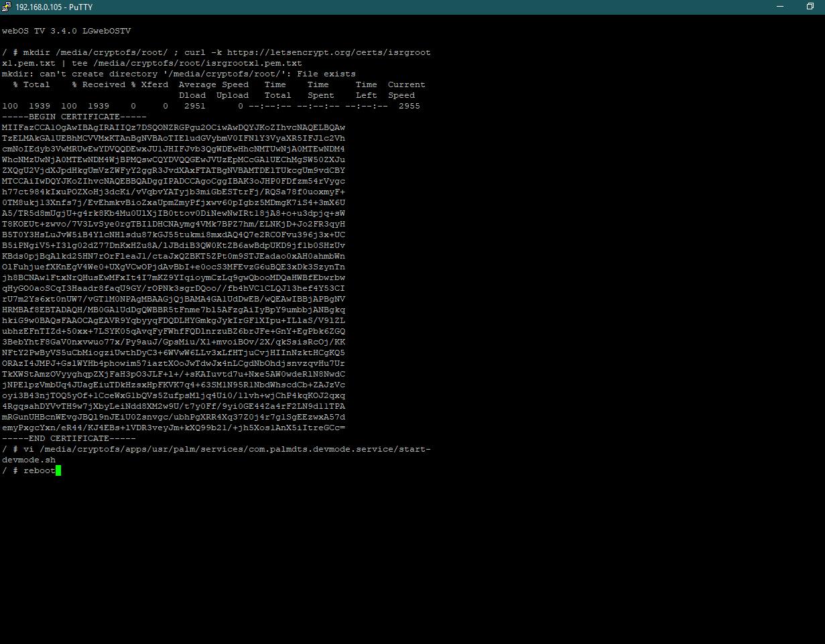Click the 'reboot' command text
The width and height of the screenshot is (825, 644).
tap(40, 470)
